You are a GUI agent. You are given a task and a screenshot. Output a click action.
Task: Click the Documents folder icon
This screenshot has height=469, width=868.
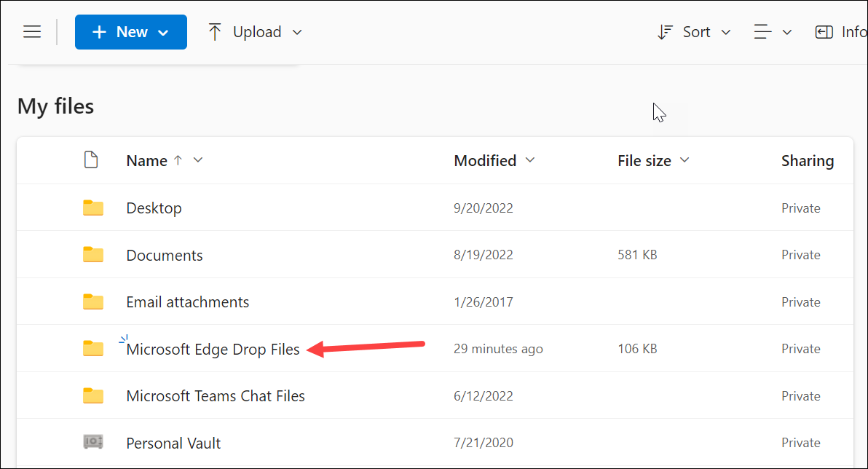[92, 254]
